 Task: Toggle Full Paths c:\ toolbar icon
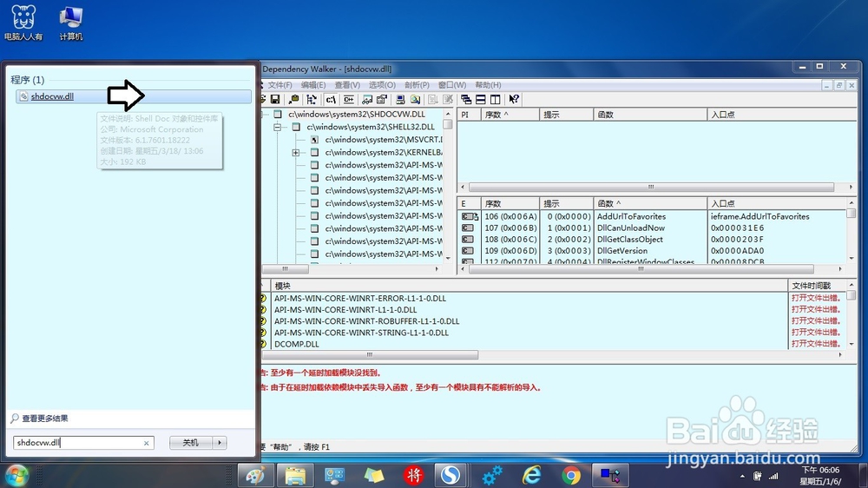click(x=331, y=99)
